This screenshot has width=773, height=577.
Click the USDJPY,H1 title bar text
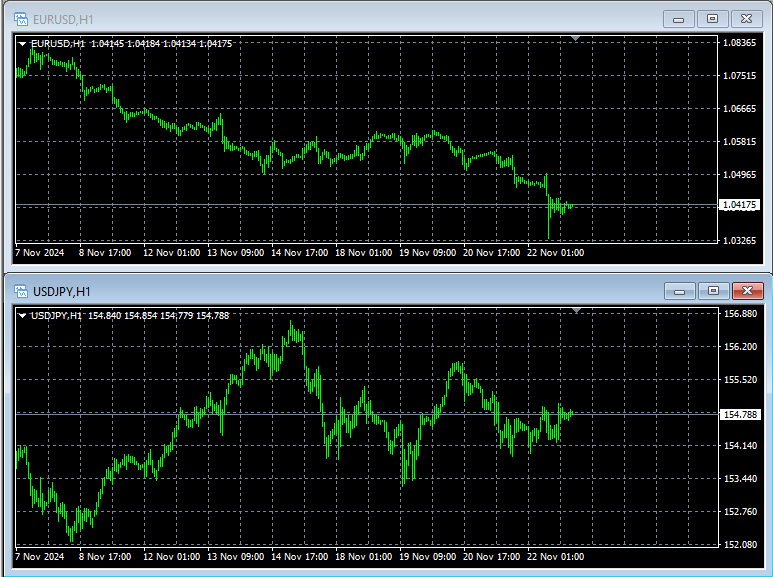pos(62,292)
